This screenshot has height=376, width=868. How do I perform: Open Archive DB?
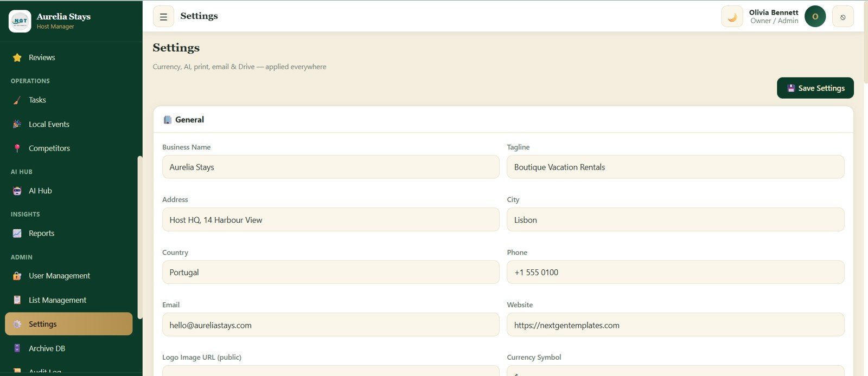[69, 348]
